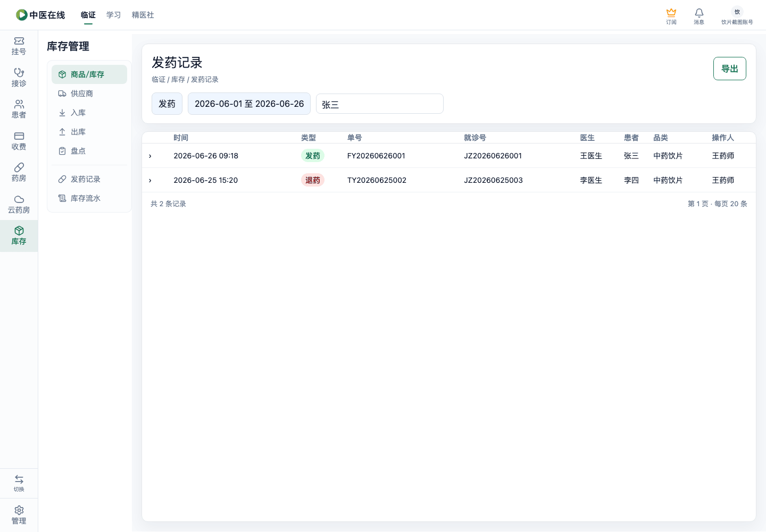Open 云药房 cloud sidebar item
The height and width of the screenshot is (532, 766).
(19, 205)
